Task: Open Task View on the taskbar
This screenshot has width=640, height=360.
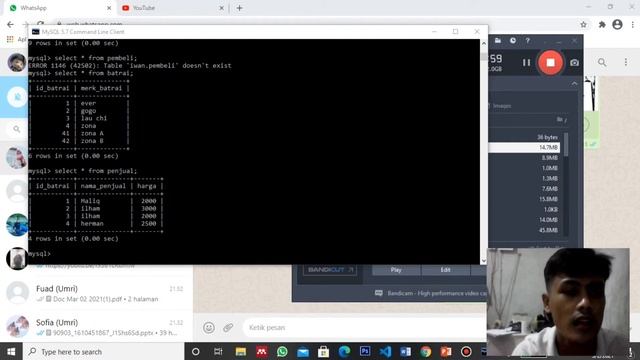Action: [218, 351]
